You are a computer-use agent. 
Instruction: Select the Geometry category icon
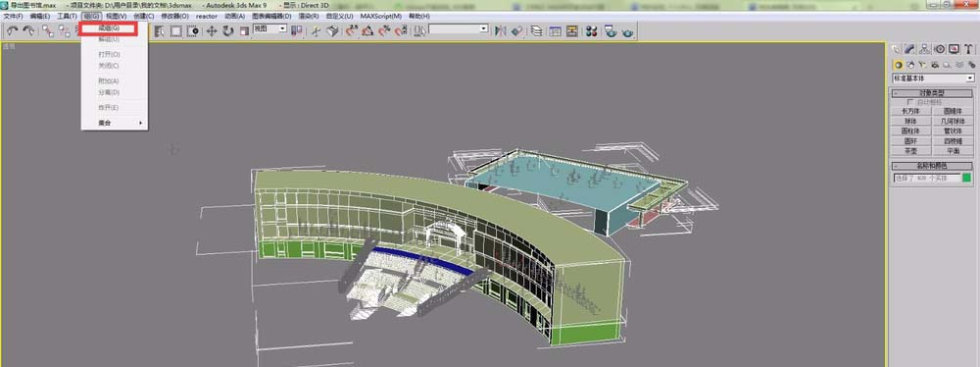click(x=898, y=65)
